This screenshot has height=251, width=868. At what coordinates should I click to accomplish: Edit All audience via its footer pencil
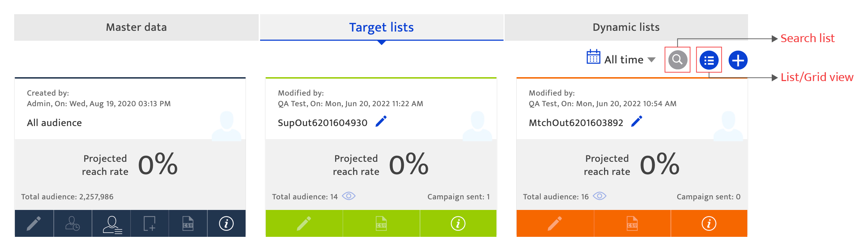(x=34, y=223)
